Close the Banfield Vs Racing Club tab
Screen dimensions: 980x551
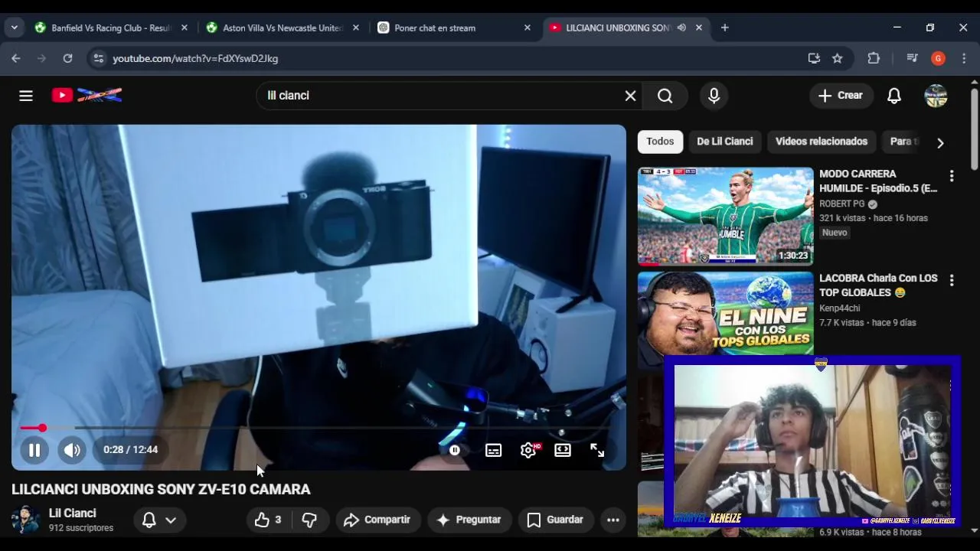[184, 28]
